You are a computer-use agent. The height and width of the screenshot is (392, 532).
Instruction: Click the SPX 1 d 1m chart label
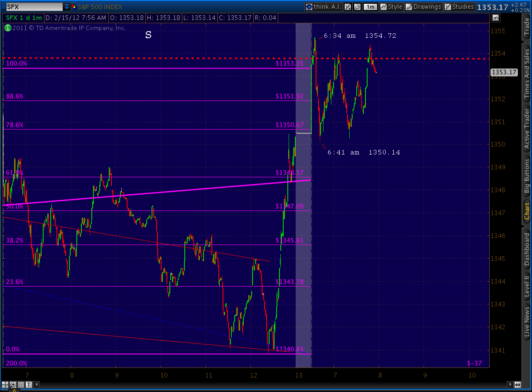click(24, 17)
